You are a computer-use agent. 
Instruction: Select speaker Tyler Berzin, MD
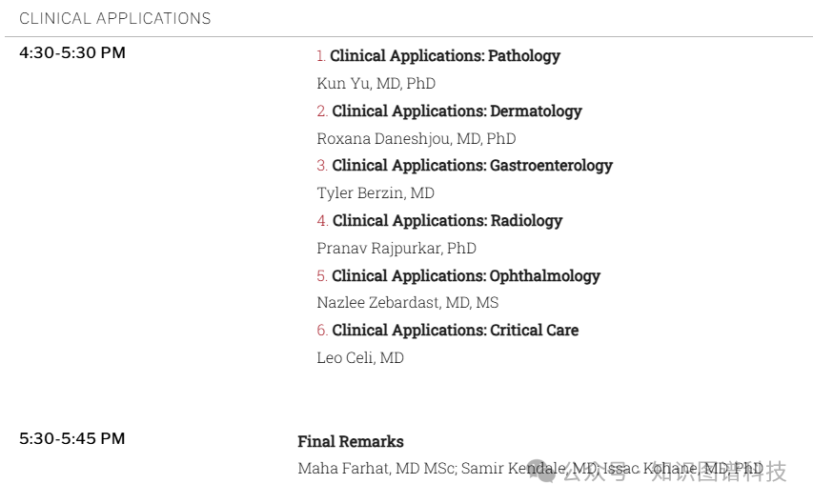point(376,192)
